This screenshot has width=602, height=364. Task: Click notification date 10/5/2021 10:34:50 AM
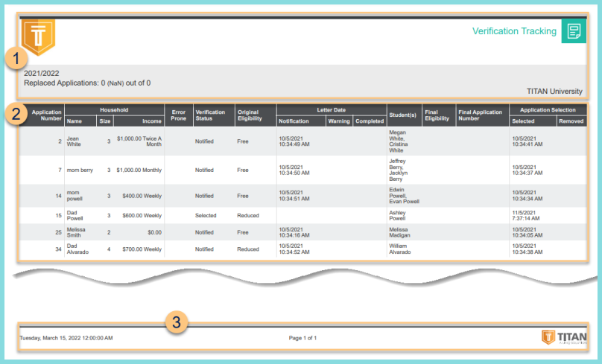coord(294,170)
